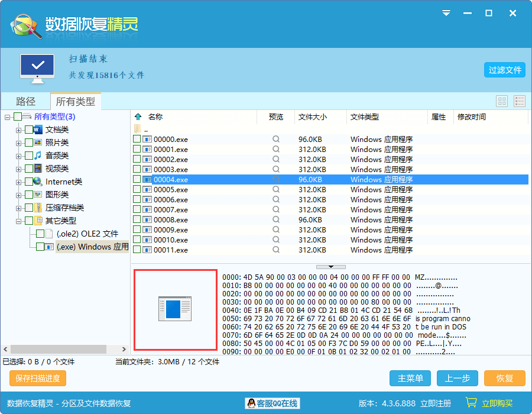The width and height of the screenshot is (532, 414).
Task: Check the box for 00001.exe
Action: [x=137, y=149]
